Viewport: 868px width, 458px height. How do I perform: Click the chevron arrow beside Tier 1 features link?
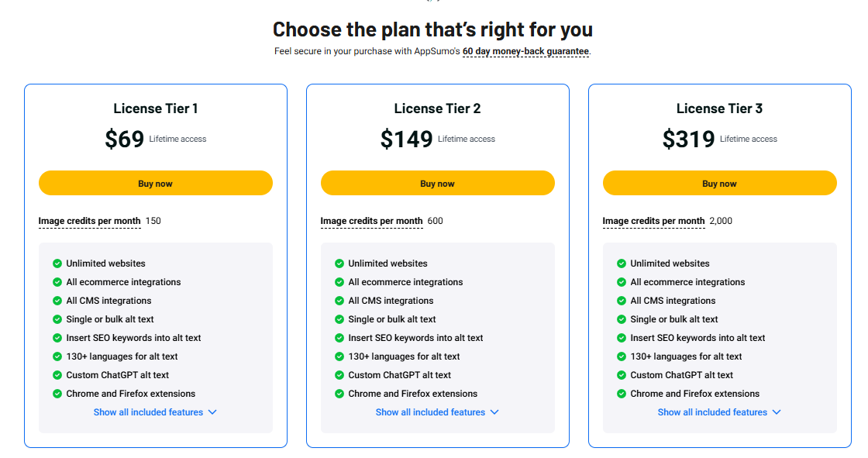coord(212,412)
